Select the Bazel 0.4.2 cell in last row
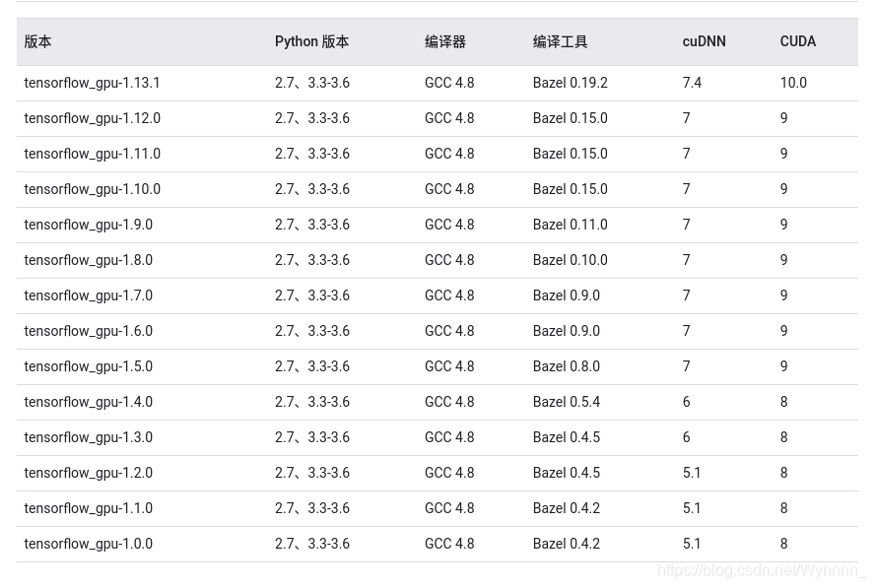Image resolution: width=876 pixels, height=588 pixels. (566, 544)
